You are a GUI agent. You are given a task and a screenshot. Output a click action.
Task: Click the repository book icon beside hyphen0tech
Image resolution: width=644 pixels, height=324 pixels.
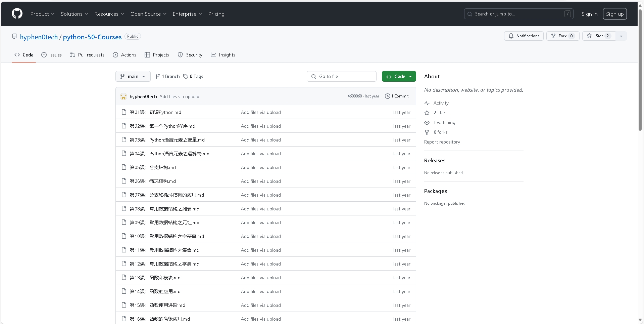click(x=14, y=36)
